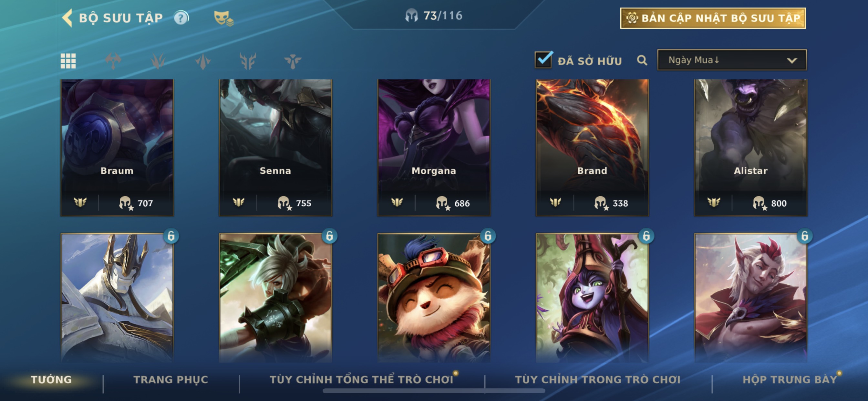Image resolution: width=868 pixels, height=401 pixels.
Task: Select the all champions grid filter
Action: tap(68, 61)
